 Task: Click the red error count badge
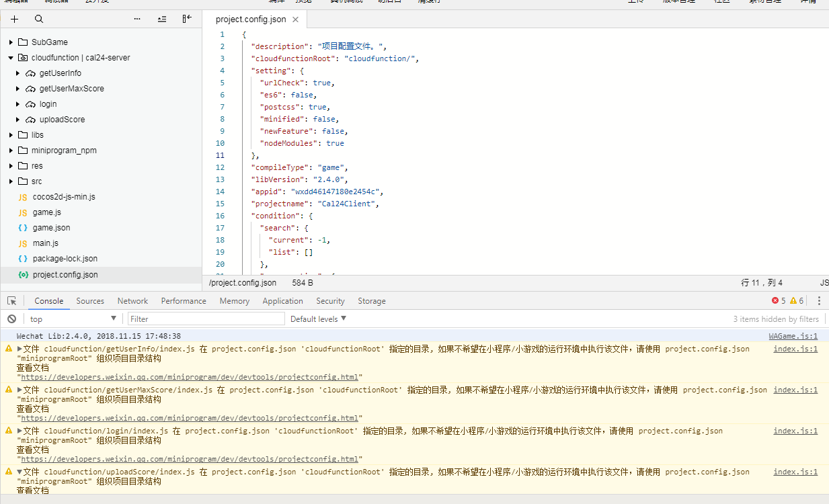(779, 301)
